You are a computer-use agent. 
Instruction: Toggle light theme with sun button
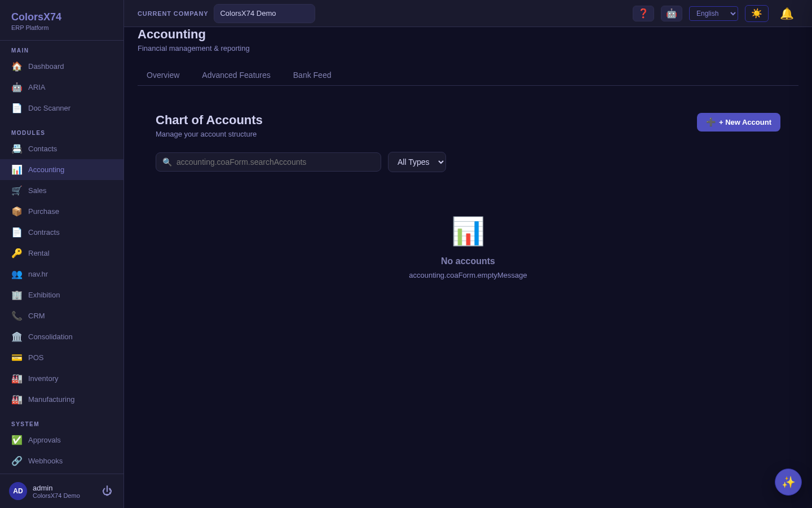(757, 14)
